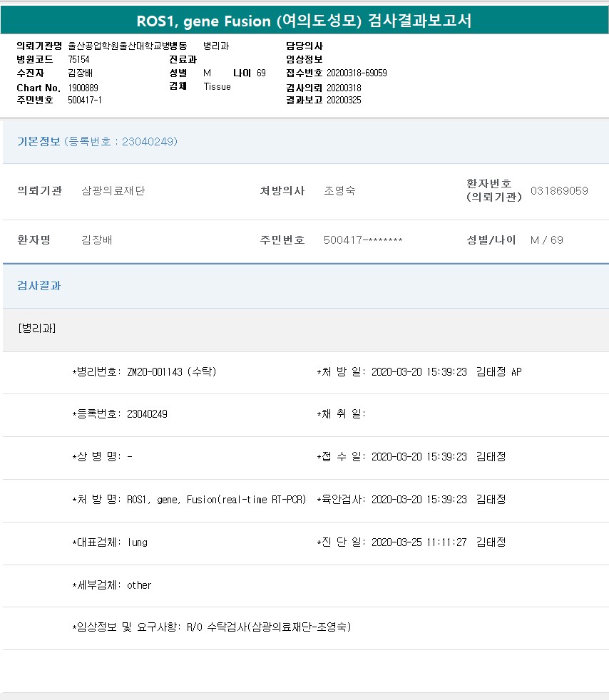The height and width of the screenshot is (700, 609).
Task: Click the 의뢰기관 value 삼광의료재단
Action: [x=113, y=191]
